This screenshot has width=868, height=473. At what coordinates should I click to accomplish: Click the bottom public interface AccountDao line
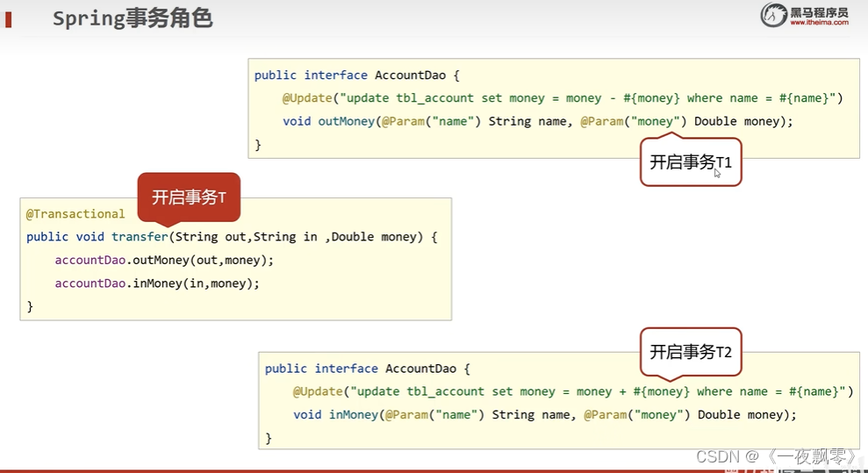[367, 369]
